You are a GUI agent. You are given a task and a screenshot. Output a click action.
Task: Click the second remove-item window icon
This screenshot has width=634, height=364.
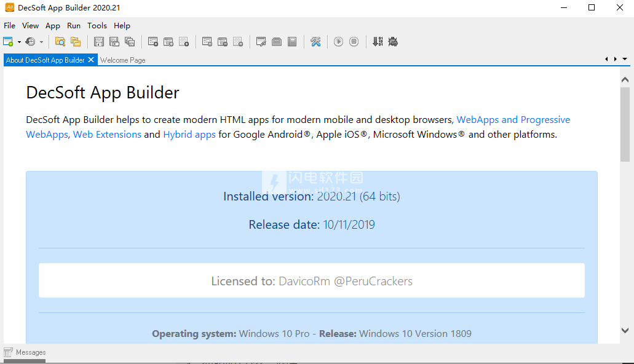point(223,42)
